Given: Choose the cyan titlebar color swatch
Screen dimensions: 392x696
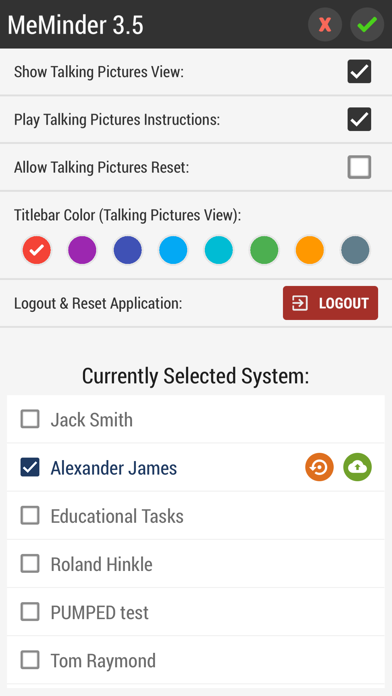Looking at the screenshot, I should point(219,250).
